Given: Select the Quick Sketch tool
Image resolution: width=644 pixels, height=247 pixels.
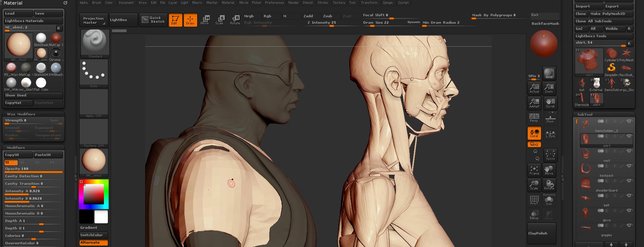Looking at the screenshot, I should [153, 20].
